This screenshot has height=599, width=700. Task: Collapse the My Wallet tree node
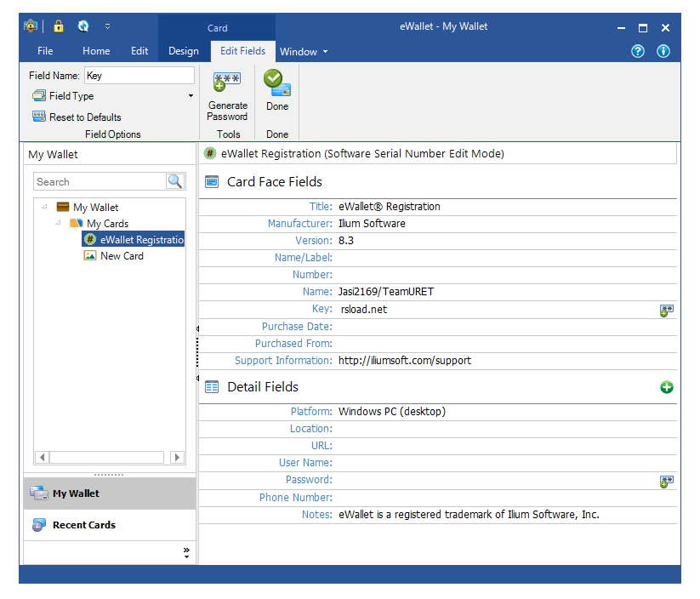[44, 207]
